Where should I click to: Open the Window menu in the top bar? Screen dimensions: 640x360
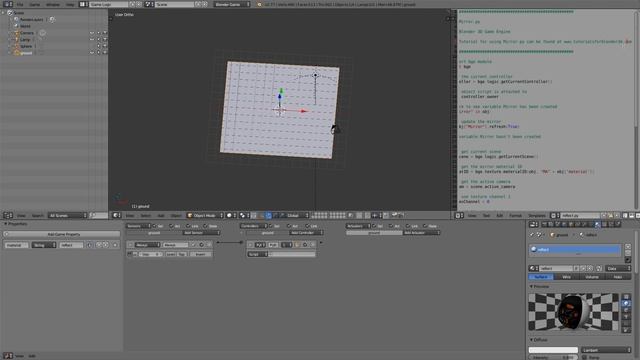(53, 4)
